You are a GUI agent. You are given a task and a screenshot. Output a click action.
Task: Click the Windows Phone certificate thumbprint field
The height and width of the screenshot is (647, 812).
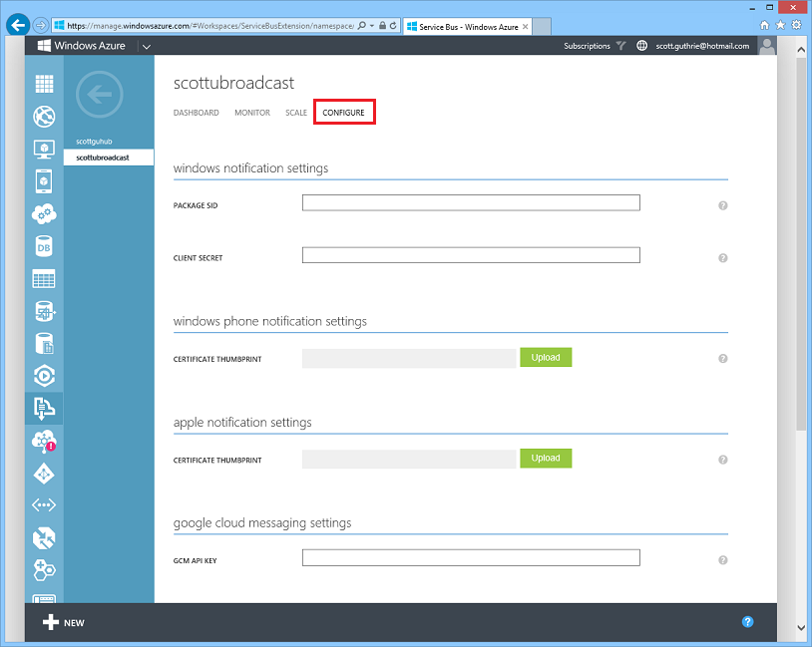click(409, 358)
